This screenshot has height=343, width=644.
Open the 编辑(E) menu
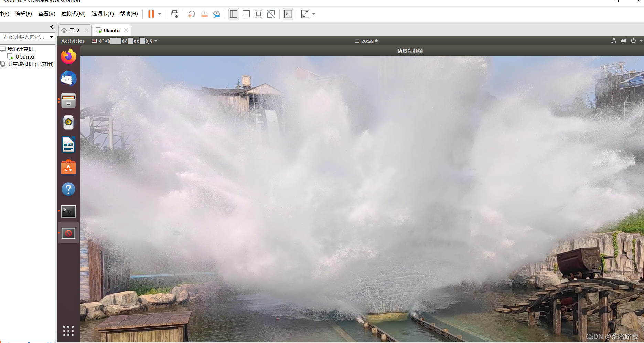[x=24, y=14]
